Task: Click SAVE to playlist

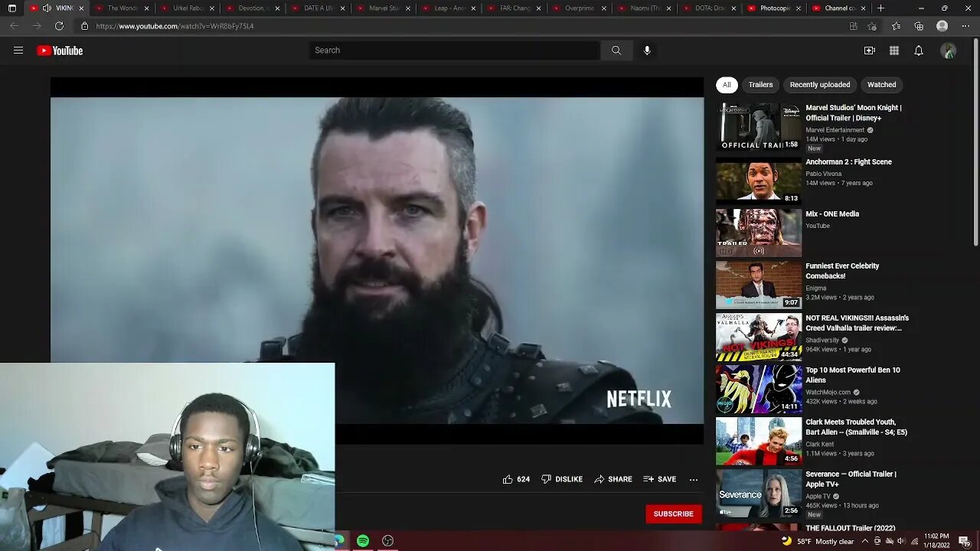Action: coord(660,479)
